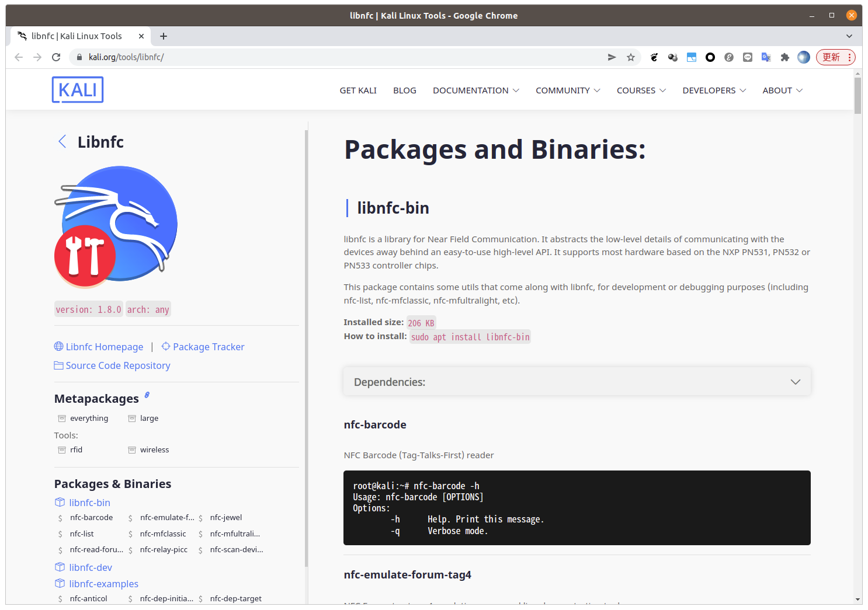Go to the GET KALI page
The width and height of the screenshot is (868, 610).
[x=358, y=90]
